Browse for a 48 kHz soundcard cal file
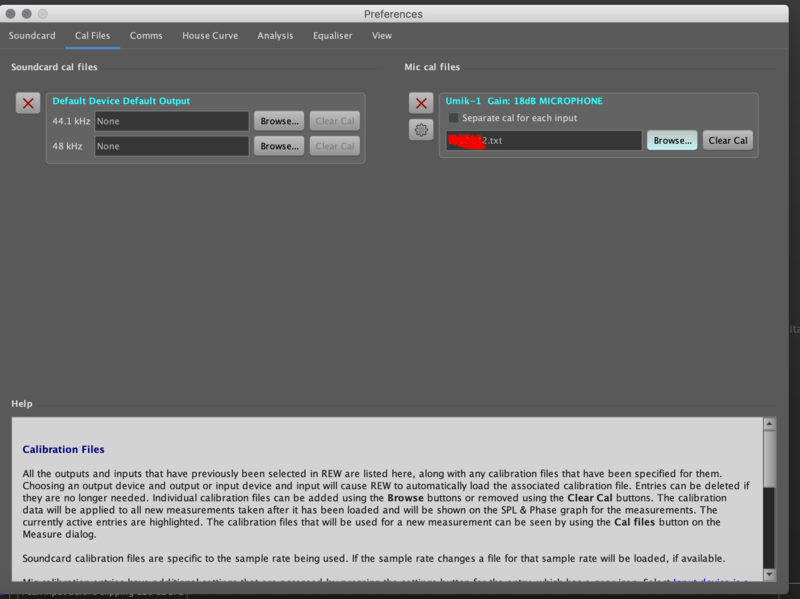Screen dimensions: 800x599 [279, 146]
